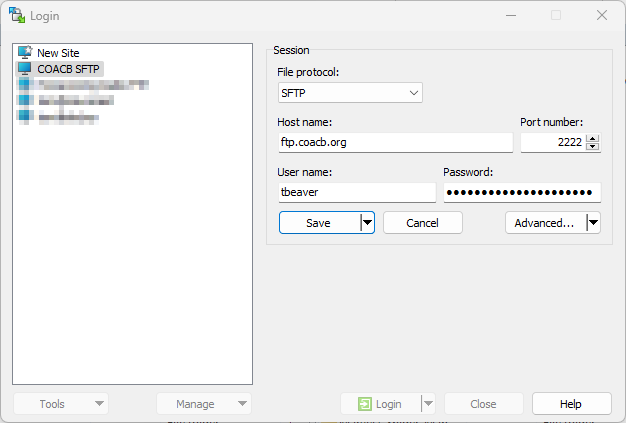Expand the Save button dropdown arrow

(x=367, y=222)
